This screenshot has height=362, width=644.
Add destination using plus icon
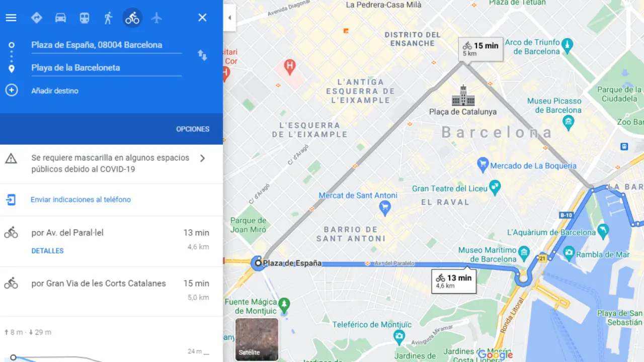tap(11, 90)
